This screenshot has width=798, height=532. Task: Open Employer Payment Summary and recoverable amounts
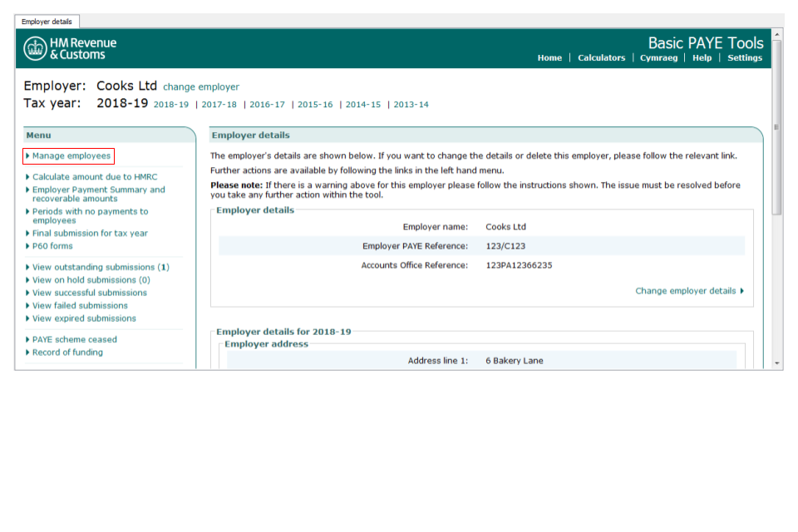98,195
